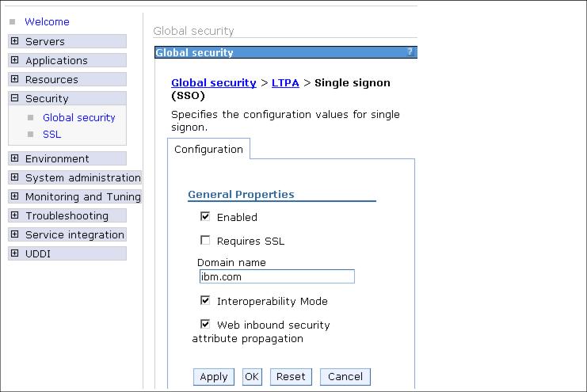Select the Configuration tab
Image resolution: width=587 pixels, height=392 pixels.
point(208,150)
